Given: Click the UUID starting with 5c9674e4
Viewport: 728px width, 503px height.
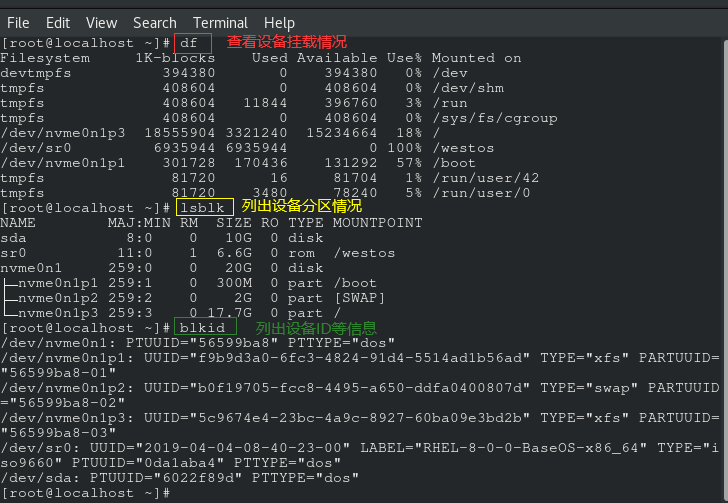Looking at the screenshot, I should pyautogui.click(x=360, y=418).
